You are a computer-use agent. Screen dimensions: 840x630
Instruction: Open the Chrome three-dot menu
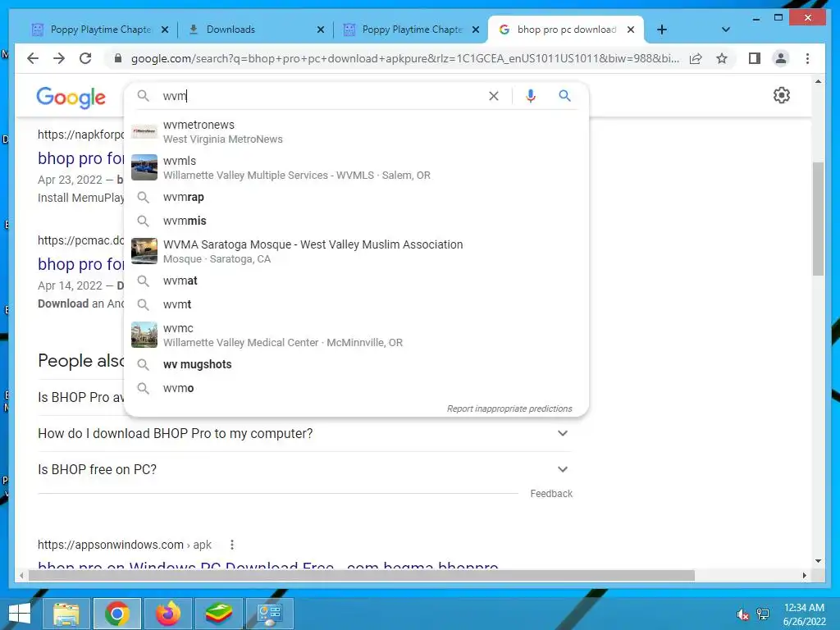pos(807,58)
